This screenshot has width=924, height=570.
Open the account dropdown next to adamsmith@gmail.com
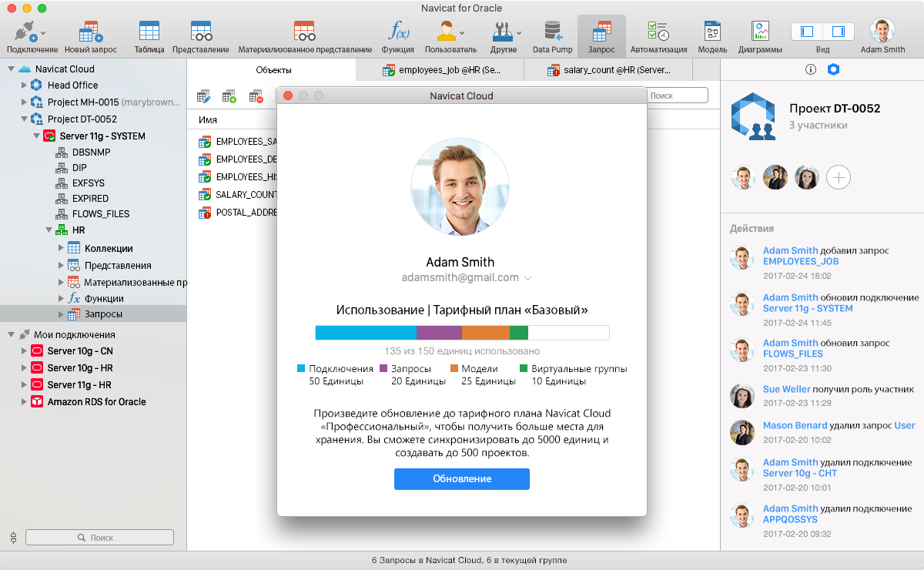(x=528, y=278)
